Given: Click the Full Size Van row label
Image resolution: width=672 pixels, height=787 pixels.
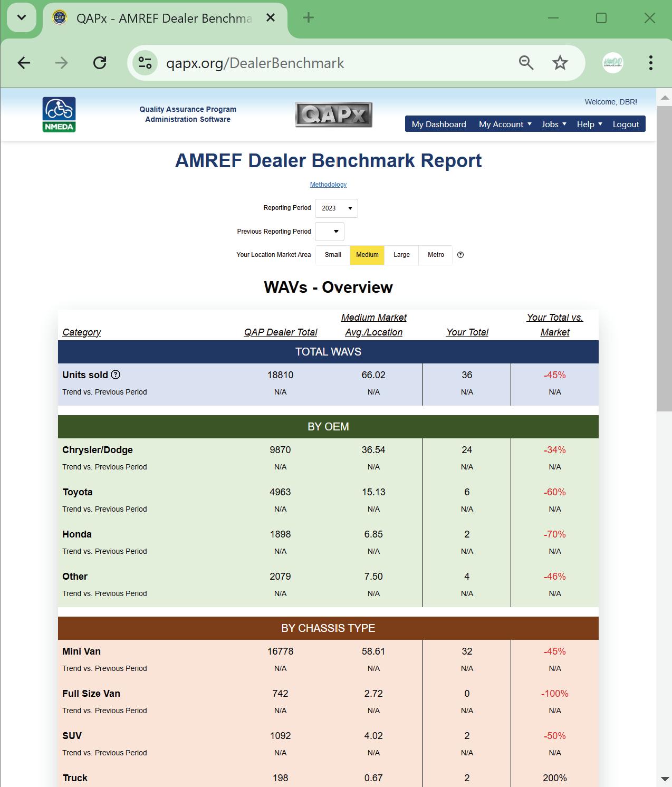Looking at the screenshot, I should [91, 694].
